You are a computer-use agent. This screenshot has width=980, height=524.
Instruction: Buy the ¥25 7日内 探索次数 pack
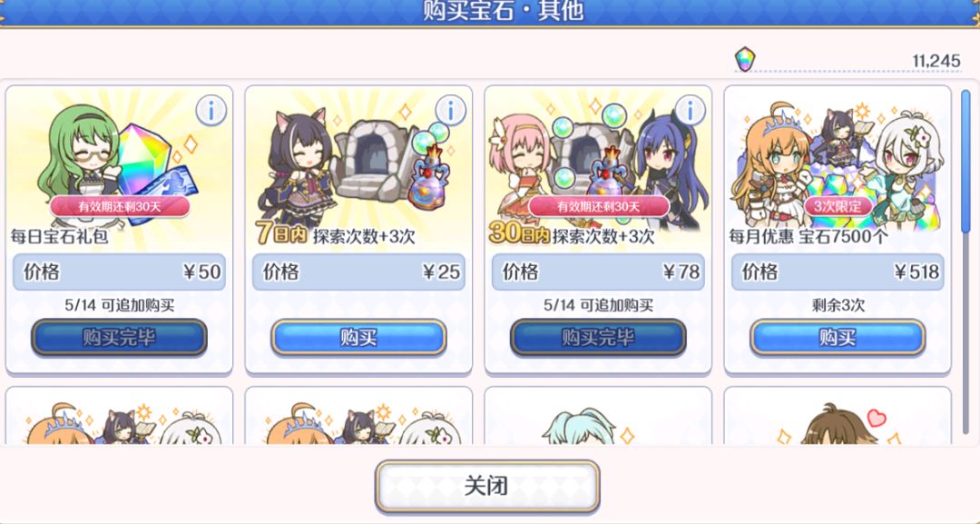(x=358, y=338)
